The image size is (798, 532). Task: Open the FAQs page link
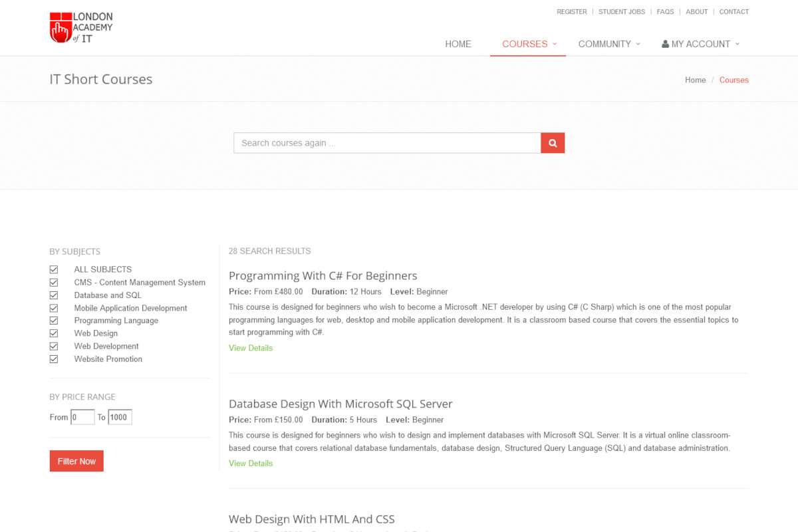(x=665, y=12)
